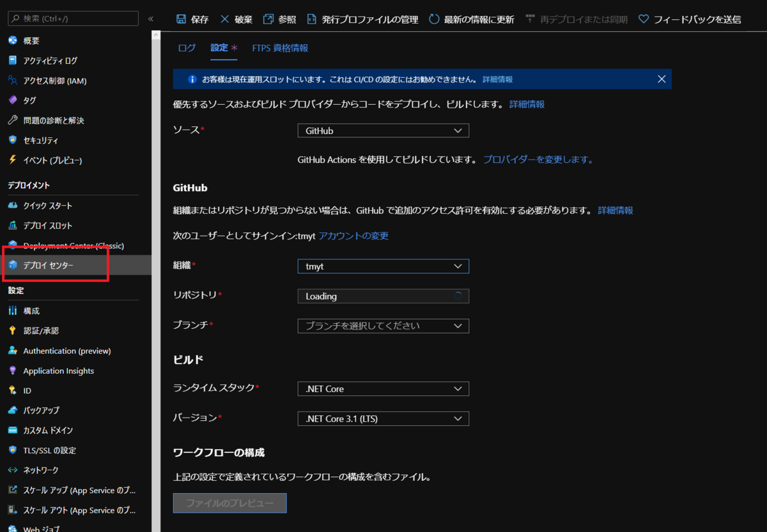
Task: Open Application Insights bulb icon
Action: coord(12,370)
